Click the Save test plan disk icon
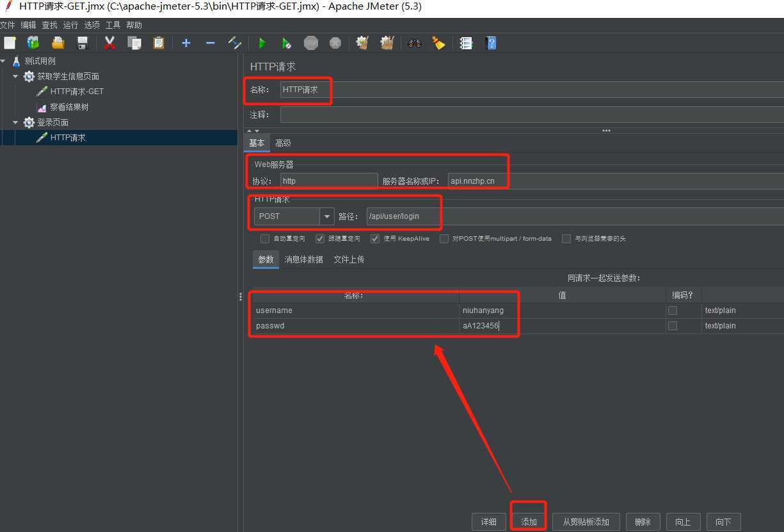Image resolution: width=784 pixels, height=532 pixels. click(83, 44)
